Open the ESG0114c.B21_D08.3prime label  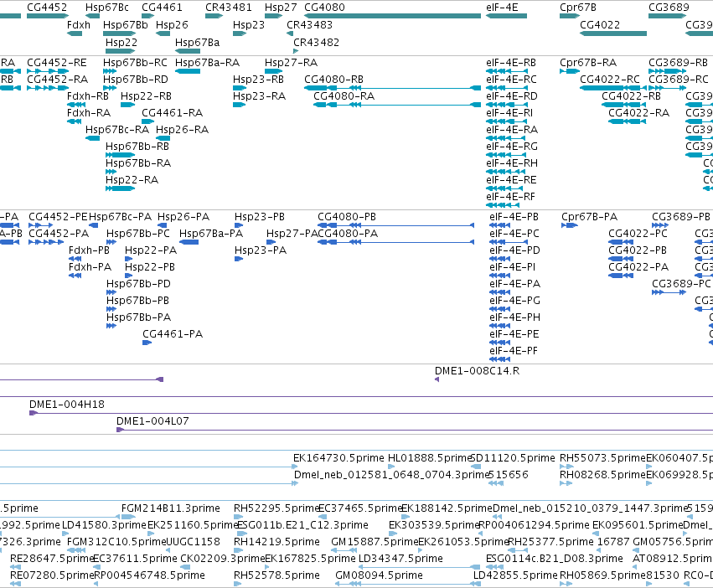(x=555, y=559)
